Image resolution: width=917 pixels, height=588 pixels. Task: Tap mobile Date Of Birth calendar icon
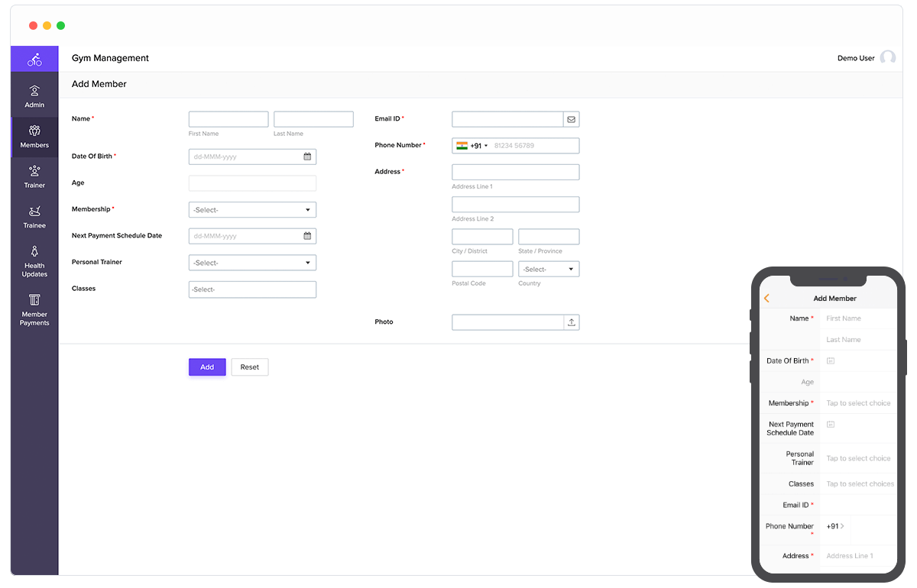[831, 360]
